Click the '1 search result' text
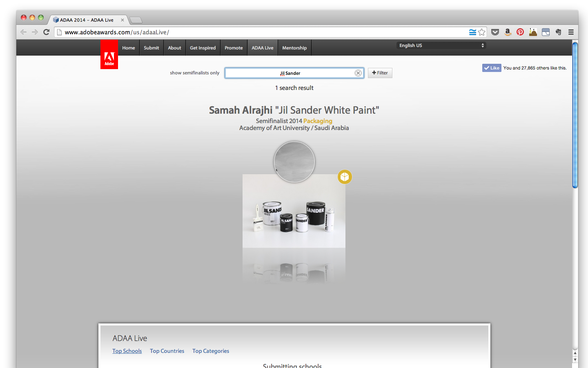The width and height of the screenshot is (588, 368). (x=294, y=88)
